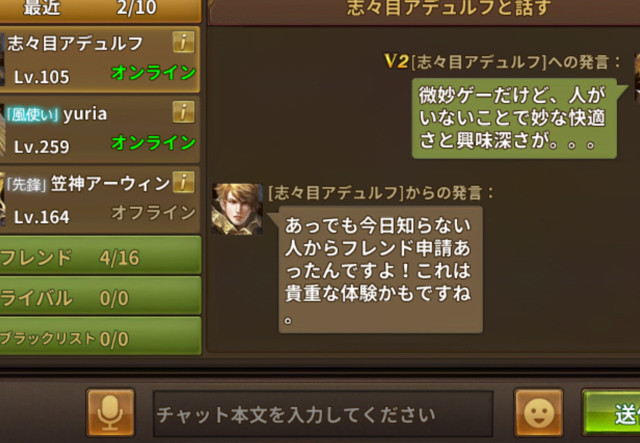640x443 pixels.
Task: Open info icon for yuria
Action: [184, 112]
